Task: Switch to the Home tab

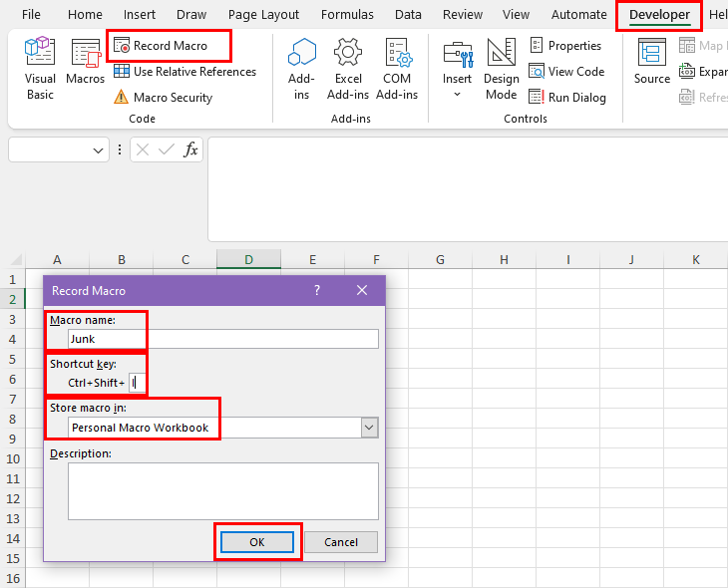Action: (x=85, y=14)
